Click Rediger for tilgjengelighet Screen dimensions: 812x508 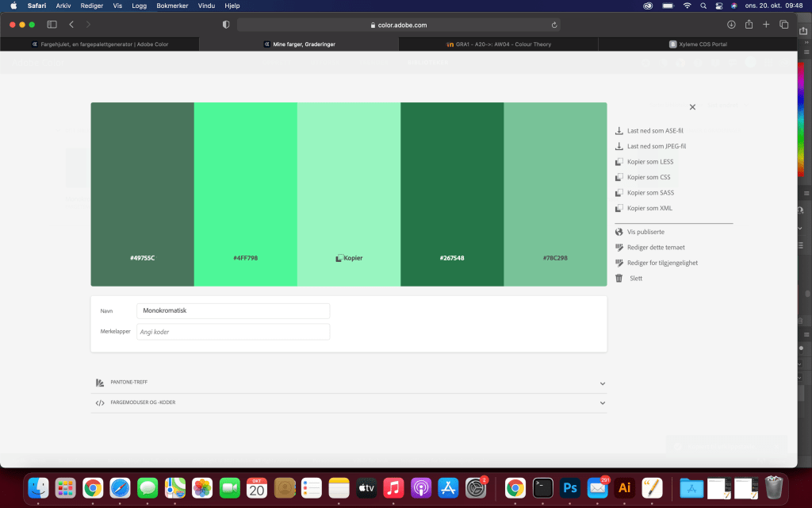(662, 263)
